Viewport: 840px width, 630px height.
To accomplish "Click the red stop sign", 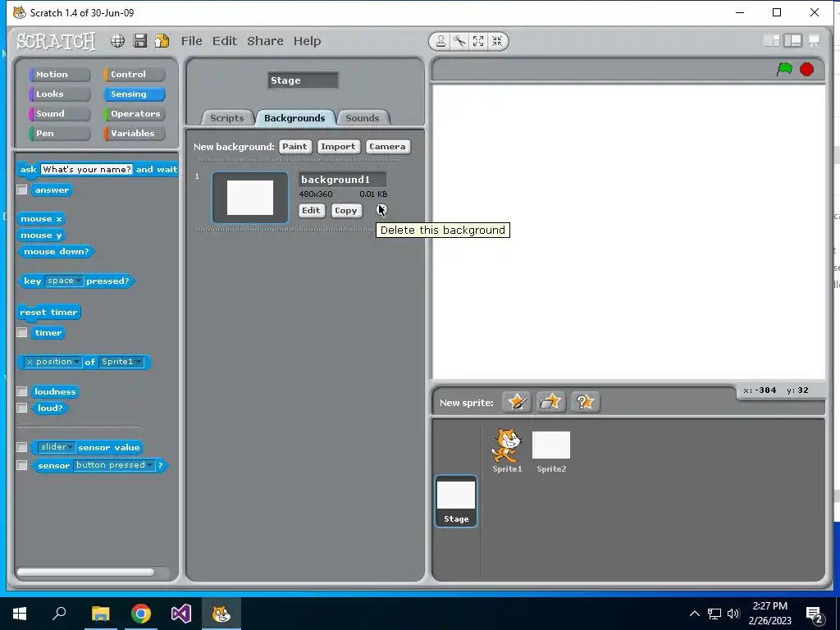I will [x=807, y=69].
